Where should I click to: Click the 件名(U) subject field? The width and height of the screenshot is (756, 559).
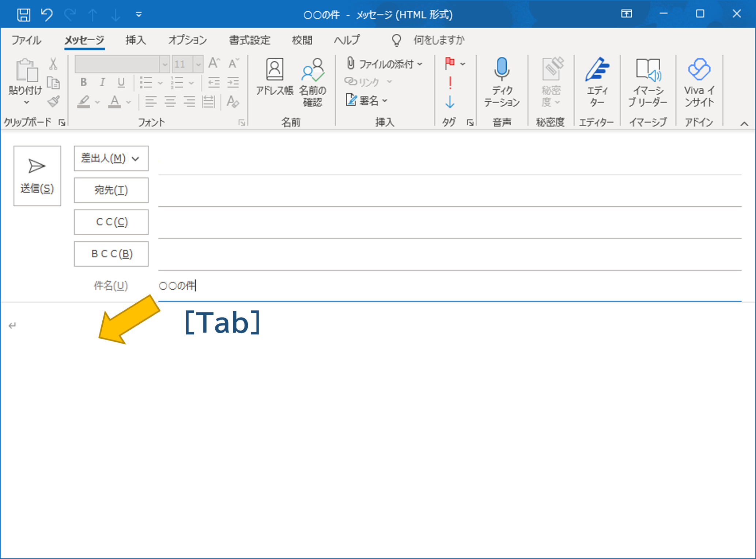point(450,286)
